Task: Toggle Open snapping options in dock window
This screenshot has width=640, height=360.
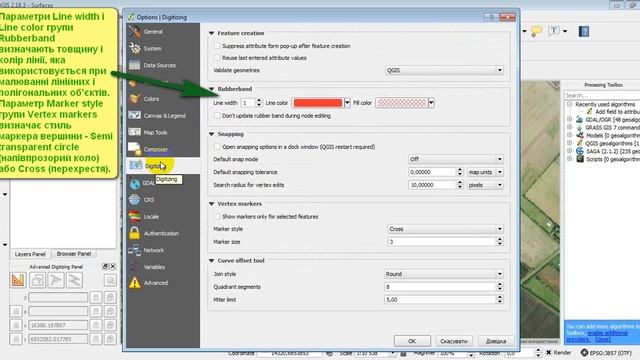Action: click(217, 147)
